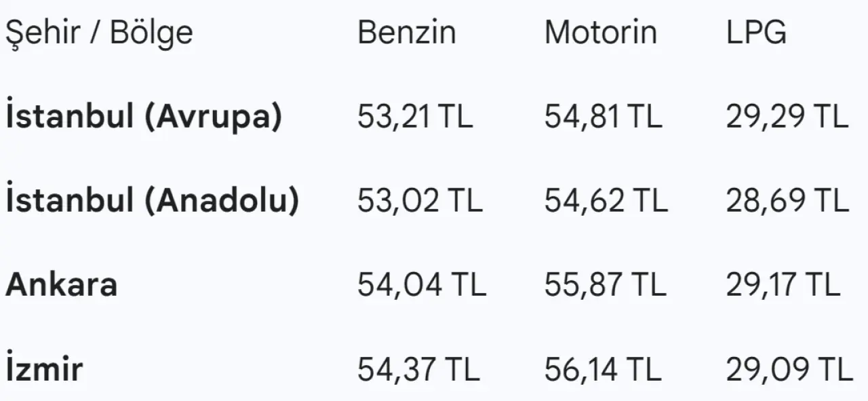Click the 53,21 TL benzin price
The image size is (868, 401).
(415, 117)
